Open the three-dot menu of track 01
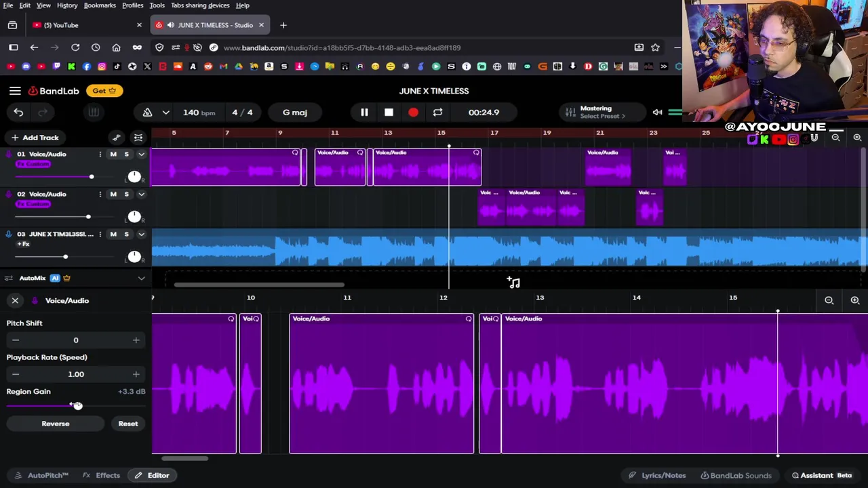Screen dimensions: 868x488 click(100, 155)
